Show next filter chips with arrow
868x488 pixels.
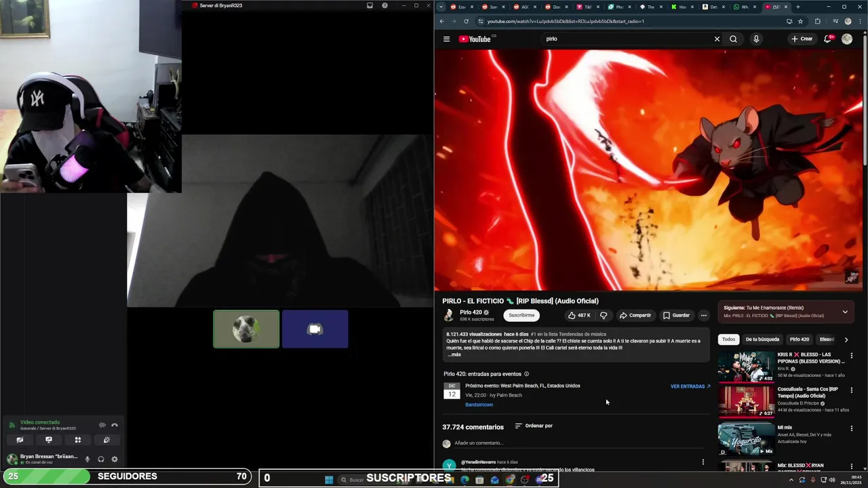pyautogui.click(x=846, y=340)
